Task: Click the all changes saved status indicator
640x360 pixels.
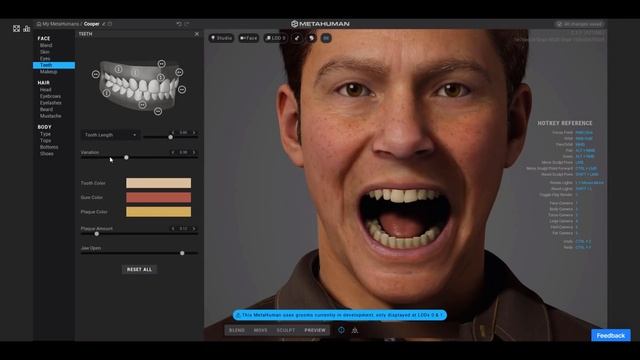Action: [x=580, y=24]
